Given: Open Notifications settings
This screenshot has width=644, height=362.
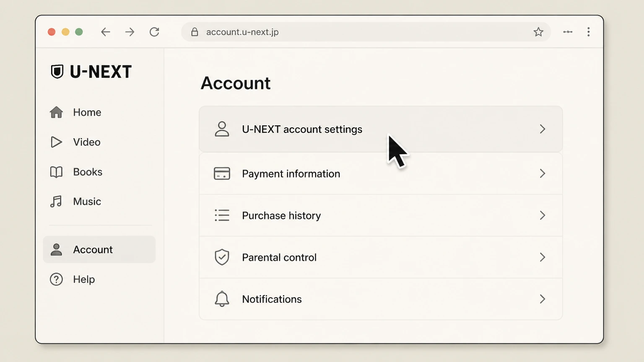Looking at the screenshot, I should (381, 299).
